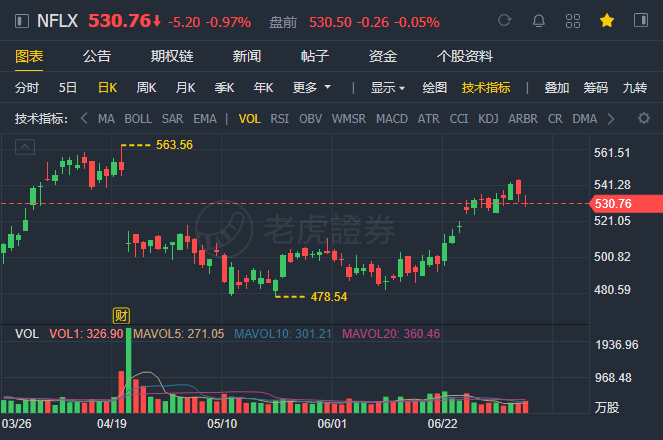Select the ATR indicator
Screen dimensions: 663x440
click(429, 119)
